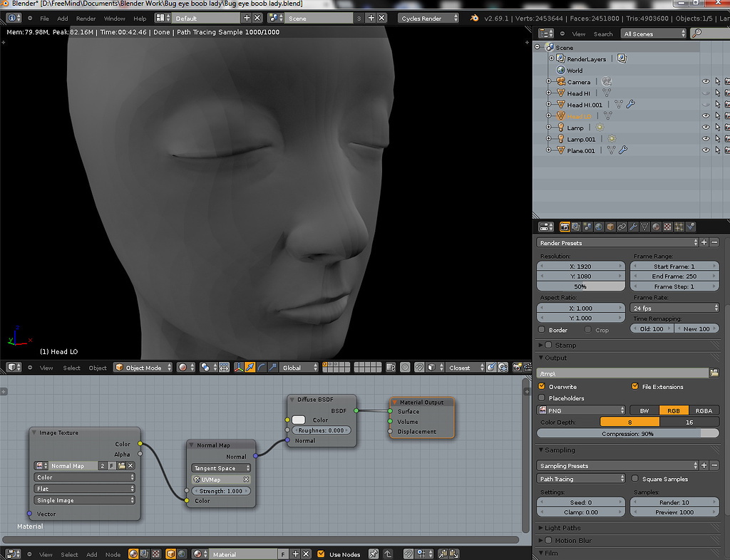Toggle the Use Nodes checkbox
The height and width of the screenshot is (560, 730).
pos(320,554)
